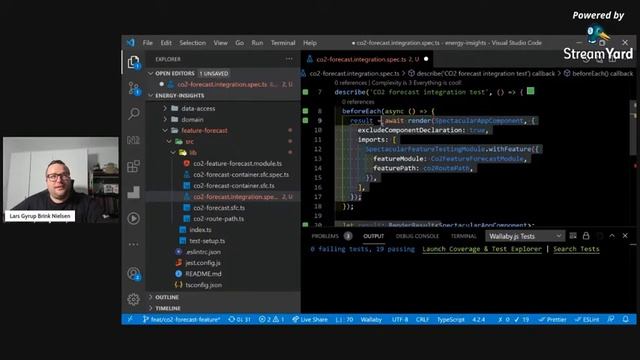640x360 pixels.
Task: Collapse the Open Editors section
Action: coord(151,73)
